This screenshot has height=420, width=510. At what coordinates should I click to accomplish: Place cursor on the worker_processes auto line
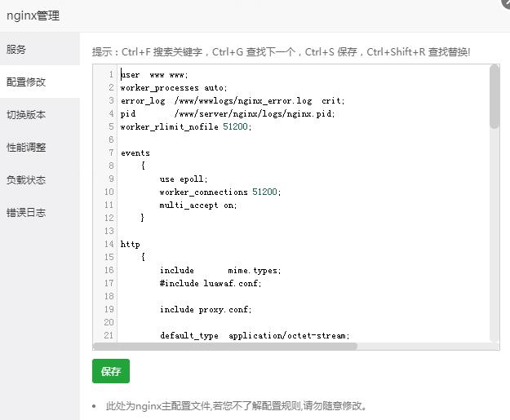(x=174, y=88)
